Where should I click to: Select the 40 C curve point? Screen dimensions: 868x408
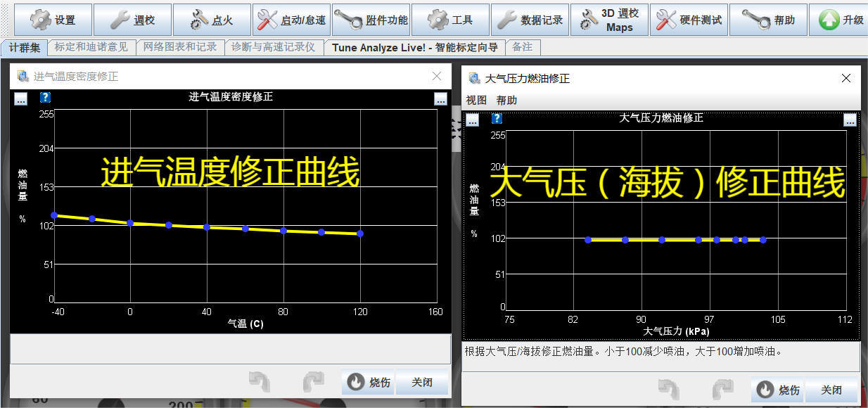point(207,227)
